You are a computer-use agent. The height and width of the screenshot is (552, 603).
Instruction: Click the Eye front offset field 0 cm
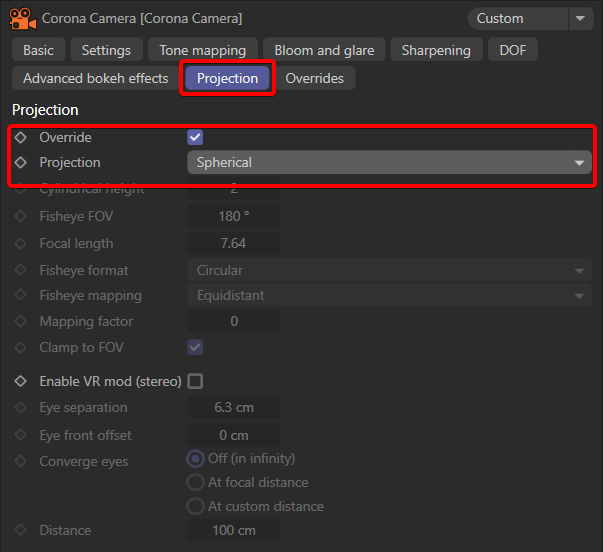[x=234, y=435]
